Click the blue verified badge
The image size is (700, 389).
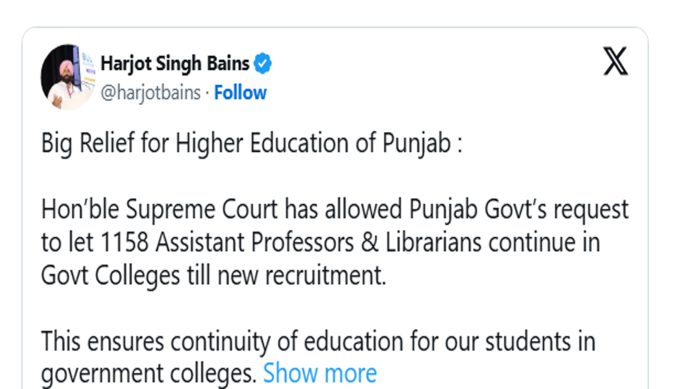click(x=262, y=63)
